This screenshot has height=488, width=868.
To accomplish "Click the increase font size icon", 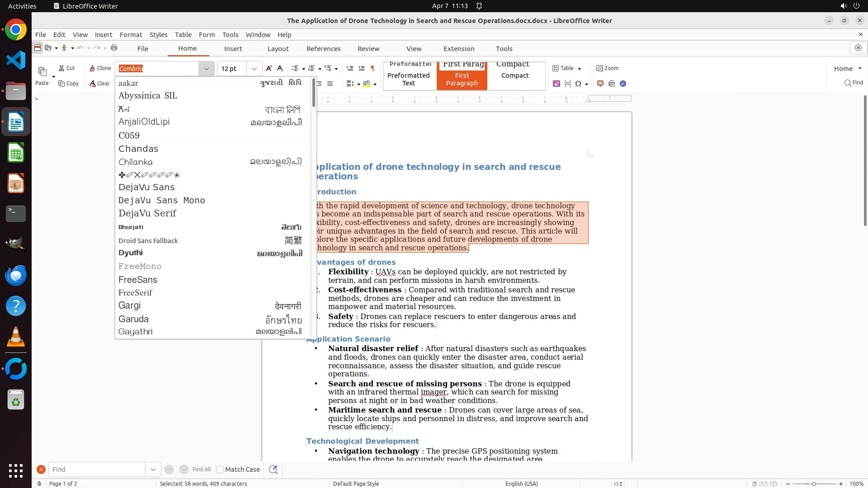I will click(x=269, y=68).
